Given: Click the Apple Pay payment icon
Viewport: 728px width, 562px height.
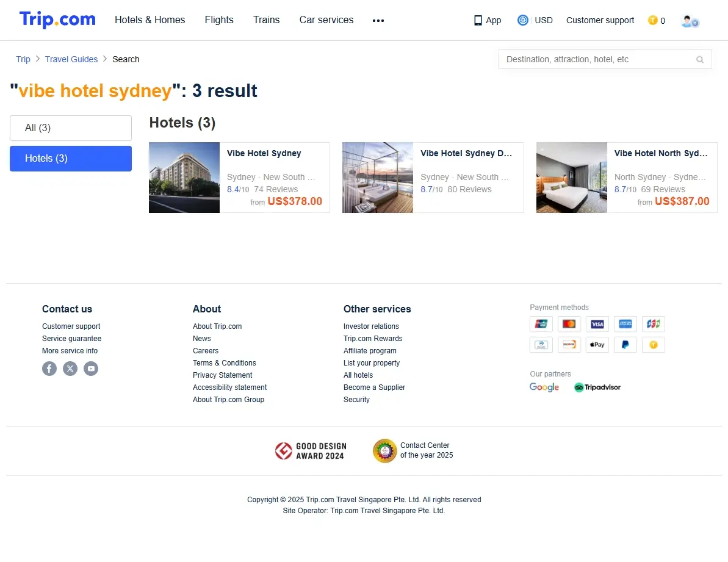Looking at the screenshot, I should 597,345.
